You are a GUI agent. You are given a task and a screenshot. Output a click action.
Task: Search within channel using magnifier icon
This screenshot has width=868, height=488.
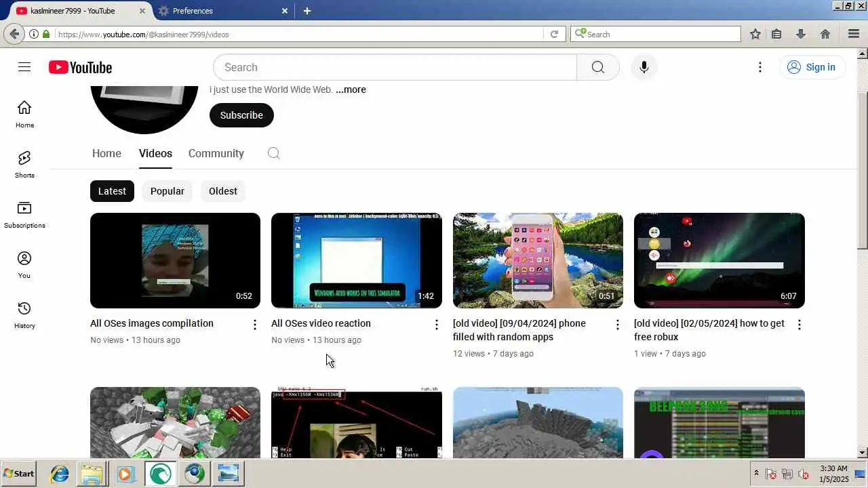point(273,153)
